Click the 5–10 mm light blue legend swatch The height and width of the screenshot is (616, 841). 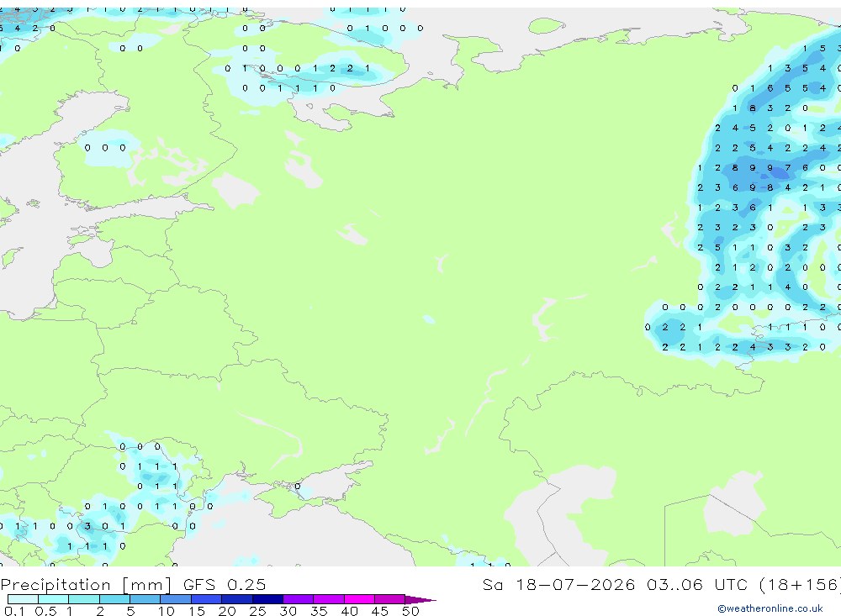145,599
